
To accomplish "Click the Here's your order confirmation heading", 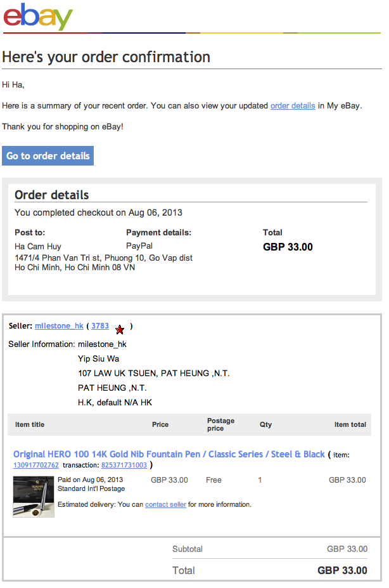I will tap(106, 57).
